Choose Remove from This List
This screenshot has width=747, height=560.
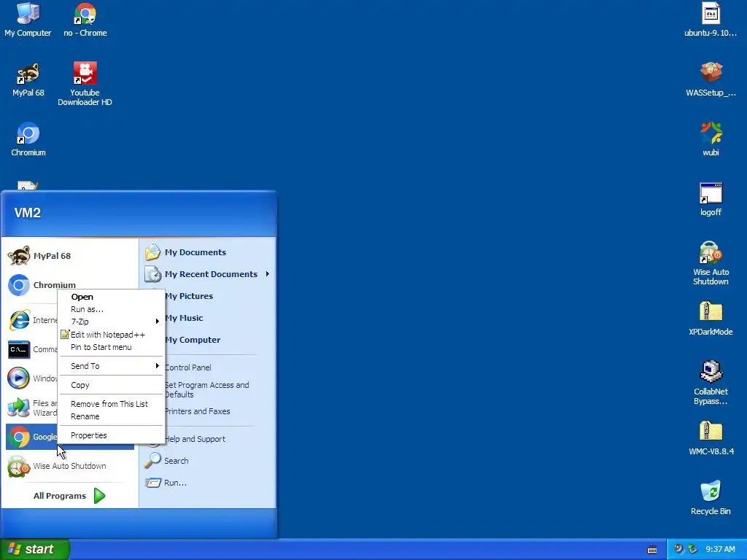point(111,404)
